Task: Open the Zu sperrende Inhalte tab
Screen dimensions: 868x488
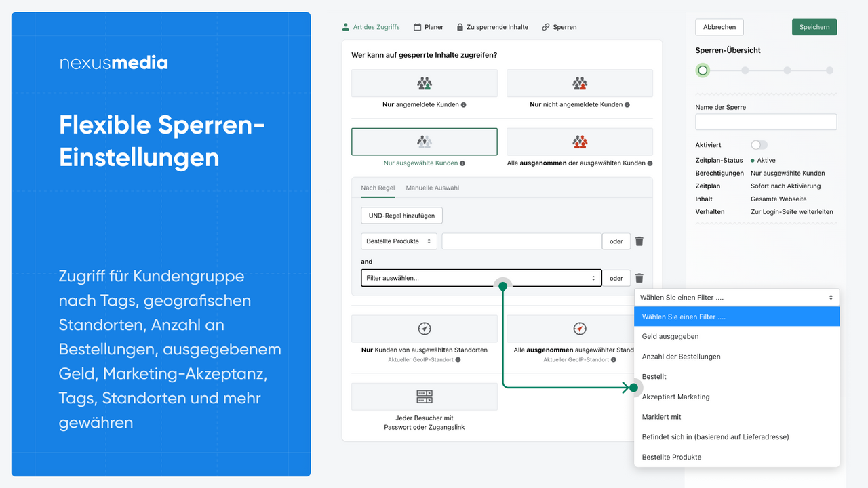Action: tap(492, 27)
